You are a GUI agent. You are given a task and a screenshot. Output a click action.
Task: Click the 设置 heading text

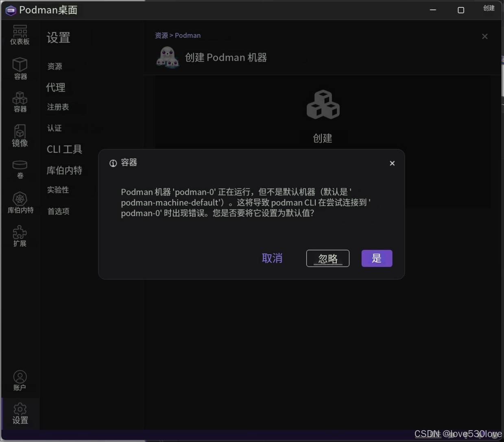click(58, 38)
